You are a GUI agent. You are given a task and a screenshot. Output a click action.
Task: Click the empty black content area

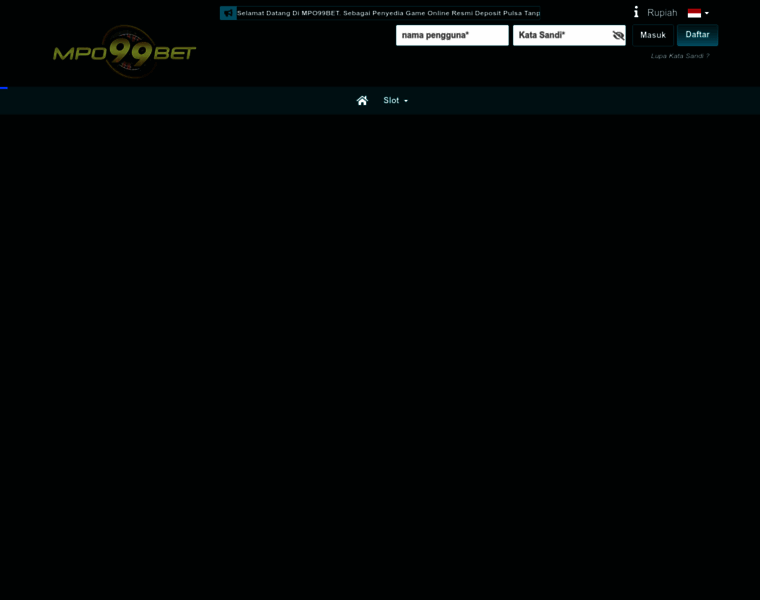click(x=380, y=357)
